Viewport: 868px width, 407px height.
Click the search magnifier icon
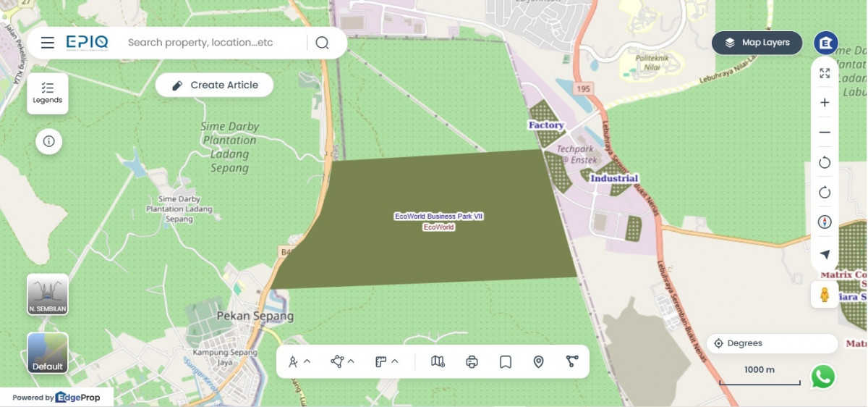[322, 43]
